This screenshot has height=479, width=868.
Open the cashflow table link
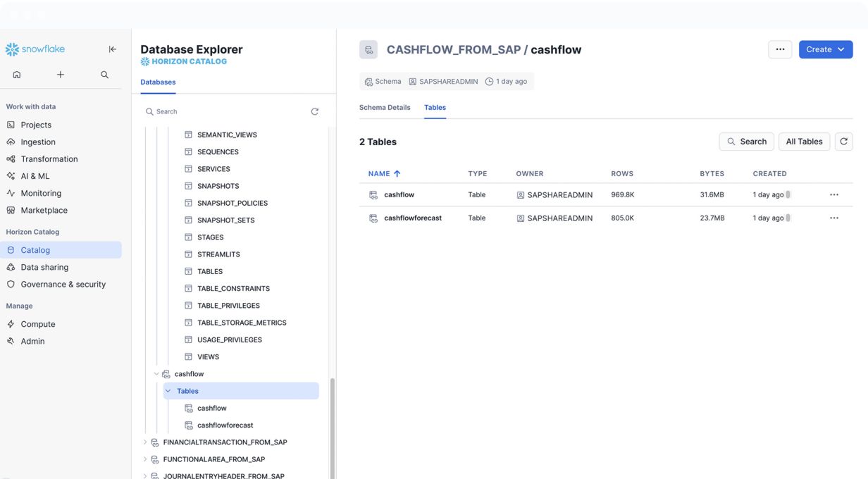[x=399, y=195]
